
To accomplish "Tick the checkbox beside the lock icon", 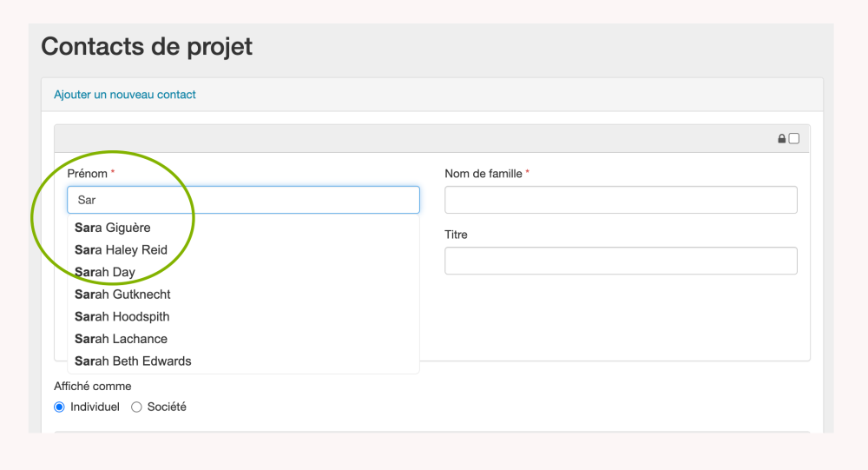I will (794, 139).
